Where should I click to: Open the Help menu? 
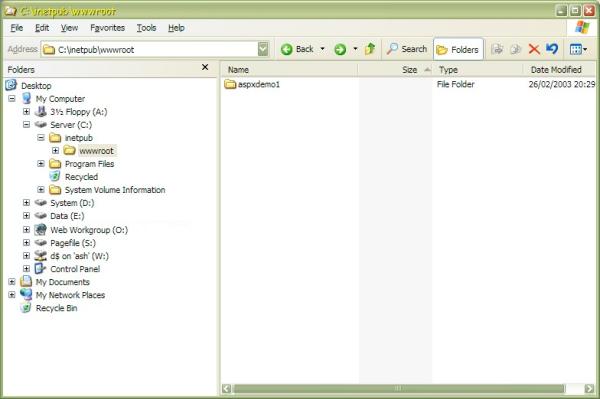pyautogui.click(x=176, y=28)
